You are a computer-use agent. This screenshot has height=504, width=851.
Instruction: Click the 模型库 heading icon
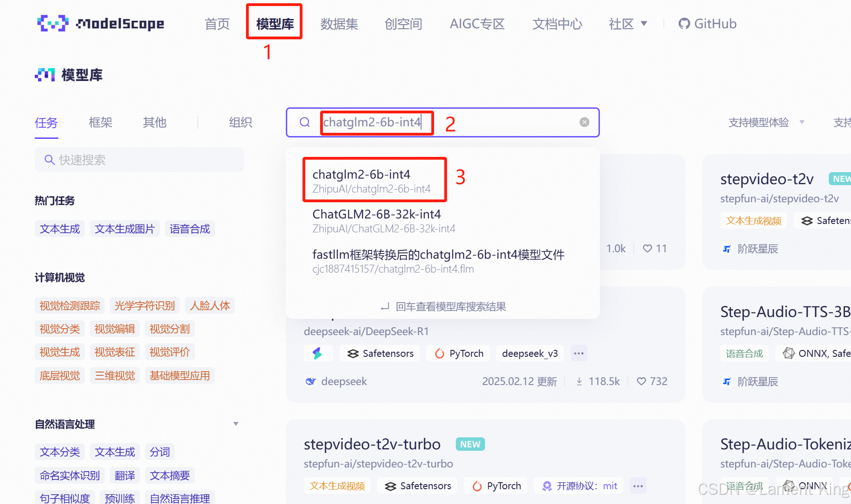(45, 75)
